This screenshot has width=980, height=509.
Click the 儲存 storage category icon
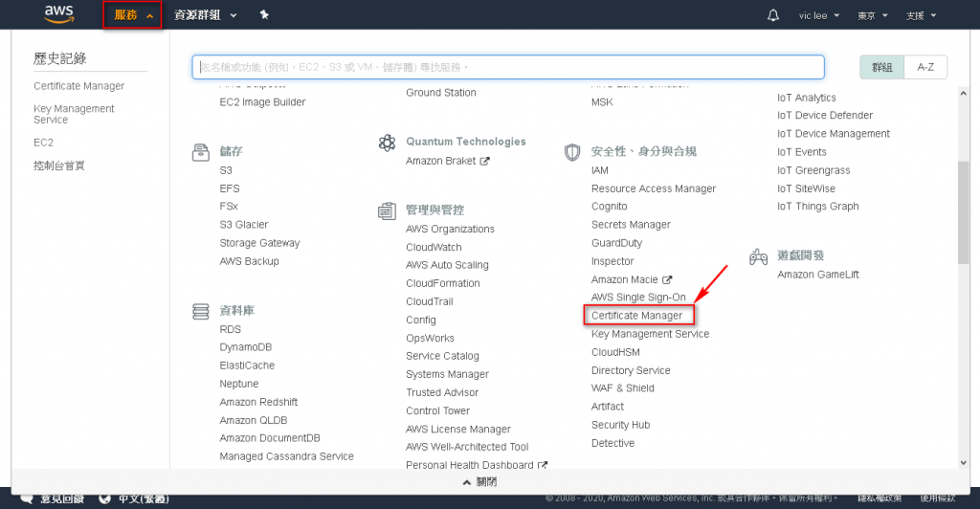coord(201,152)
